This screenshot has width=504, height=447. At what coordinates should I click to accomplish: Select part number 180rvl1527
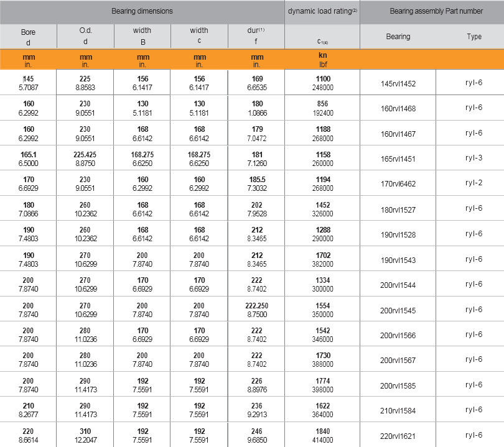tap(398, 209)
